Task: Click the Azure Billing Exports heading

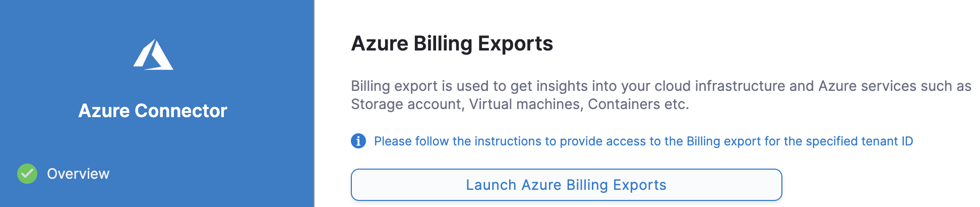Action: point(452,43)
